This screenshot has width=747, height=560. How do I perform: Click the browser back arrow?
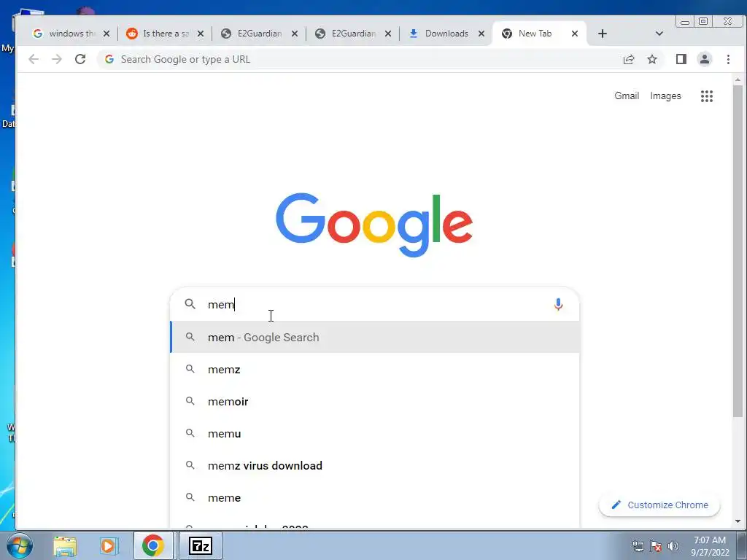pyautogui.click(x=34, y=59)
